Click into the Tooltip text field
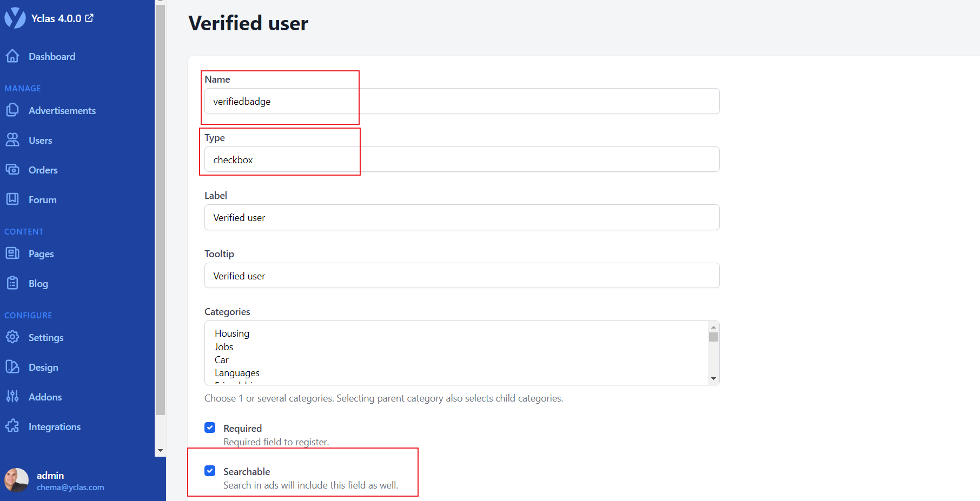980x501 pixels. pyautogui.click(x=461, y=276)
